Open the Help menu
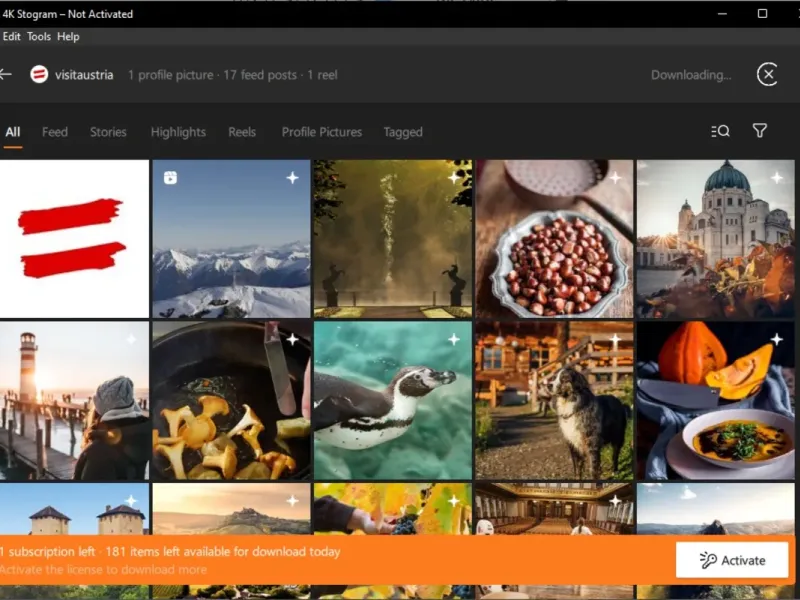The image size is (800, 600). (x=68, y=37)
